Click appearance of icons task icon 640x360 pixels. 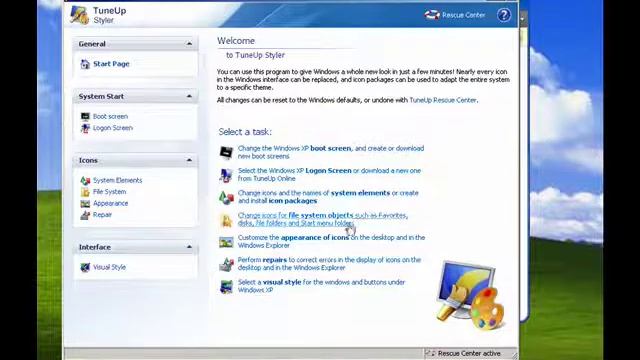[x=226, y=242]
